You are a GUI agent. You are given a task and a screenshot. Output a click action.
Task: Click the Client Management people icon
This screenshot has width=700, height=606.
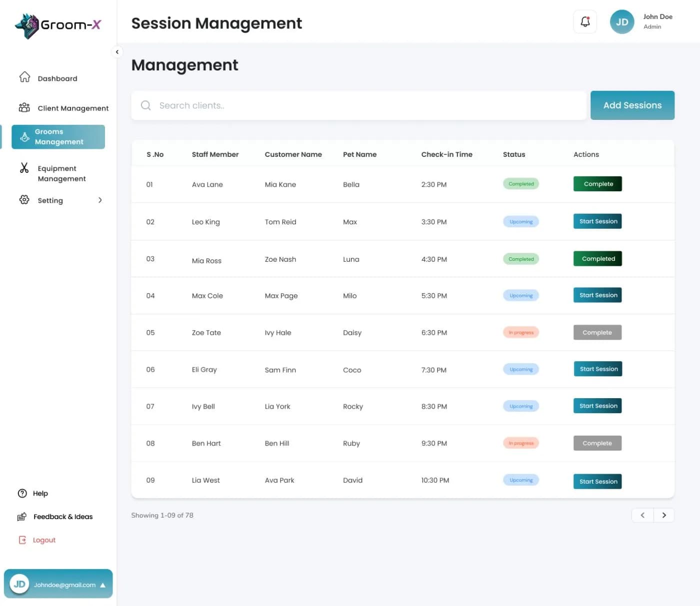[24, 107]
